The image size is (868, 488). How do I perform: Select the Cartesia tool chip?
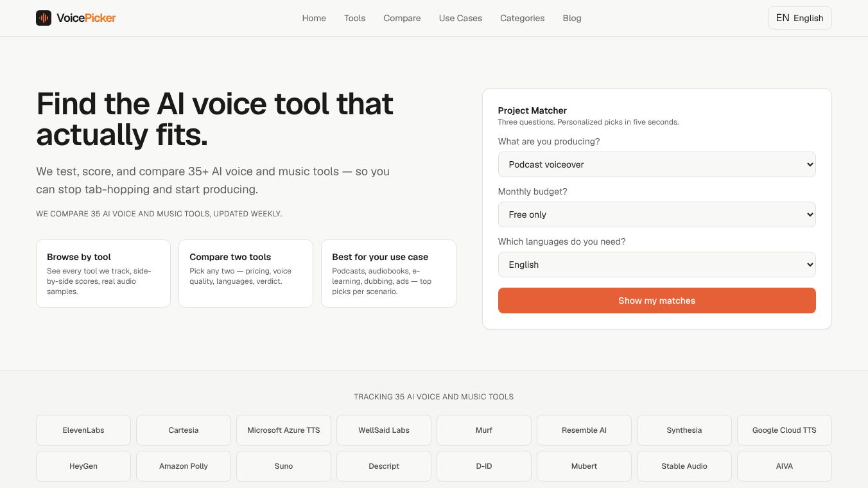pos(184,430)
